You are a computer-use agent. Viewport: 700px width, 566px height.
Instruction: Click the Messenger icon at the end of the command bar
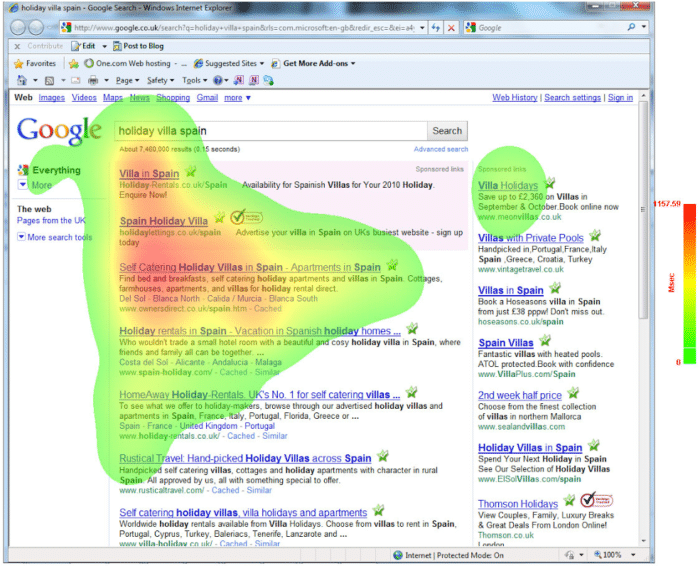[268, 80]
